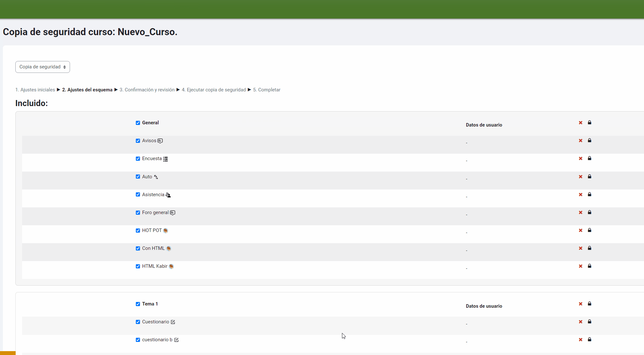Screen dimensions: 644x355
Task: Disable the Con HTML activity checkbox
Action: tap(138, 249)
